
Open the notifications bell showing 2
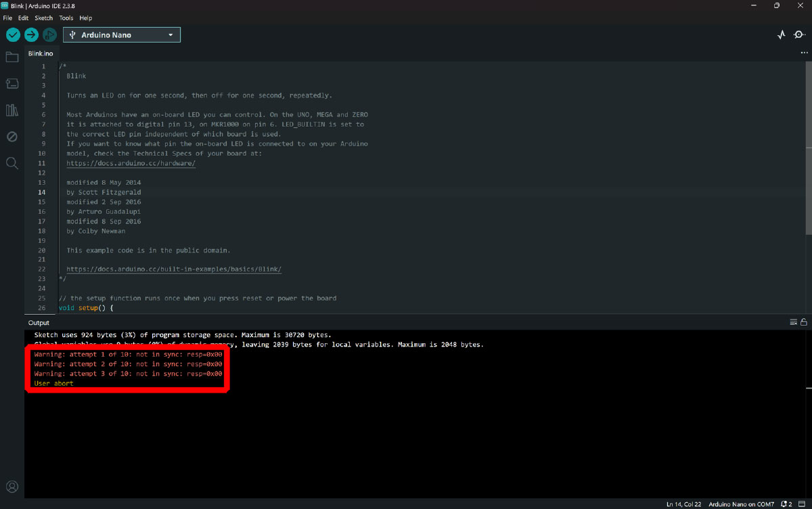click(786, 504)
